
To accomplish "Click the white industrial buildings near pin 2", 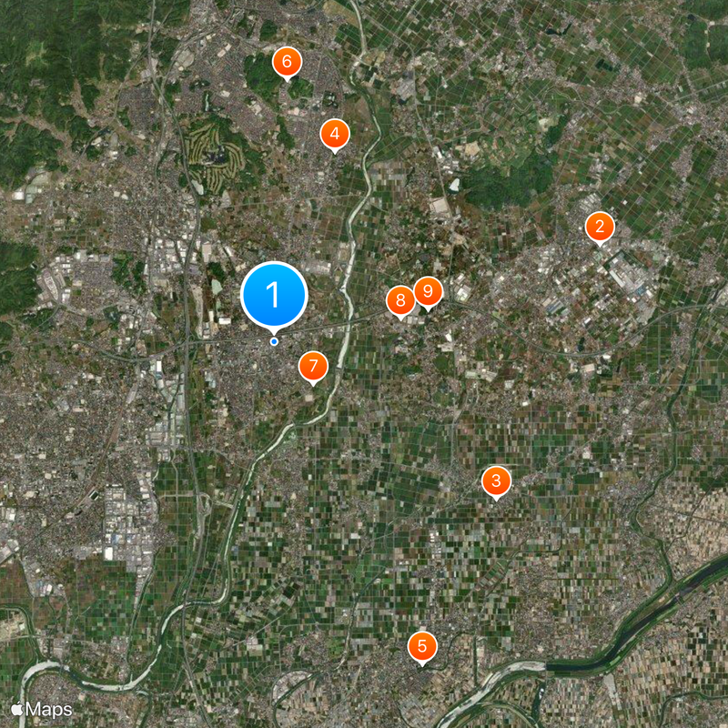I will click(627, 277).
